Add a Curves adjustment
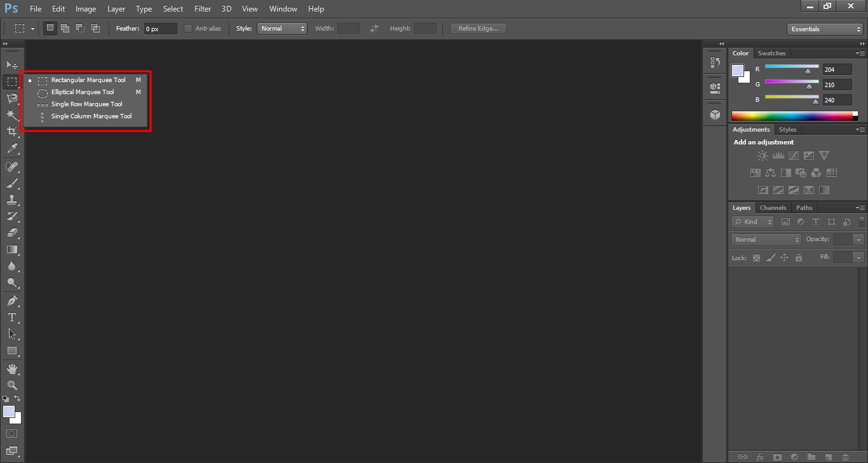Screen dimensions: 868x463 (x=793, y=155)
